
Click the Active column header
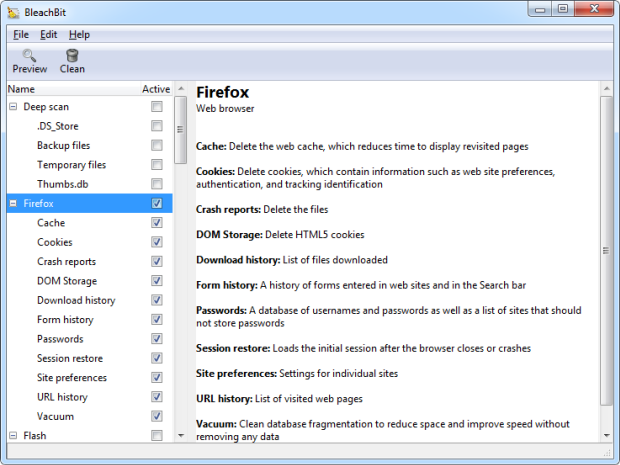pyautogui.click(x=156, y=89)
